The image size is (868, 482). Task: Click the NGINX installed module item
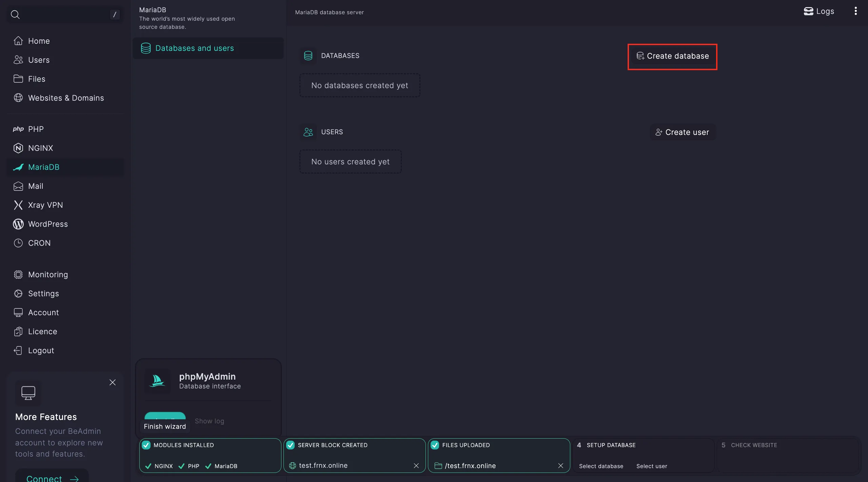(159, 466)
